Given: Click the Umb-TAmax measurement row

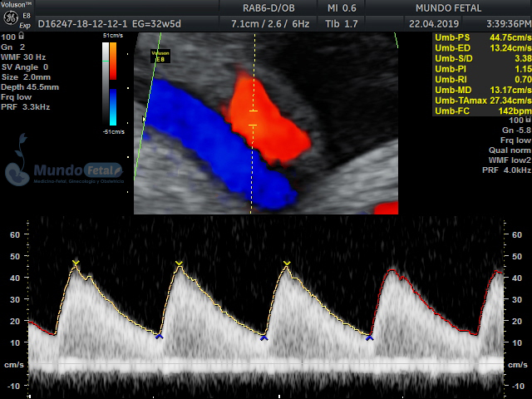Looking at the screenshot, I should (x=480, y=101).
